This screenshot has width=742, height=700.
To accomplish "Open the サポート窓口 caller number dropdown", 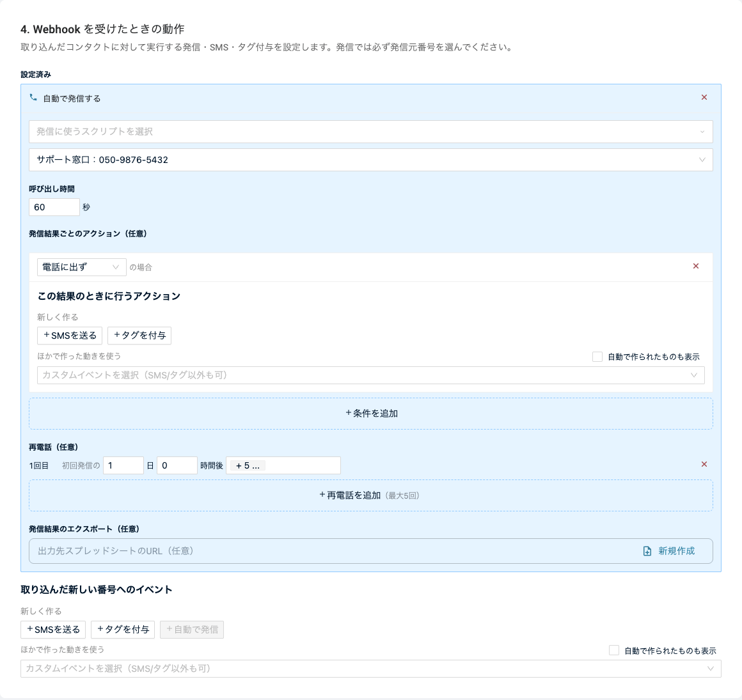I will [x=370, y=160].
